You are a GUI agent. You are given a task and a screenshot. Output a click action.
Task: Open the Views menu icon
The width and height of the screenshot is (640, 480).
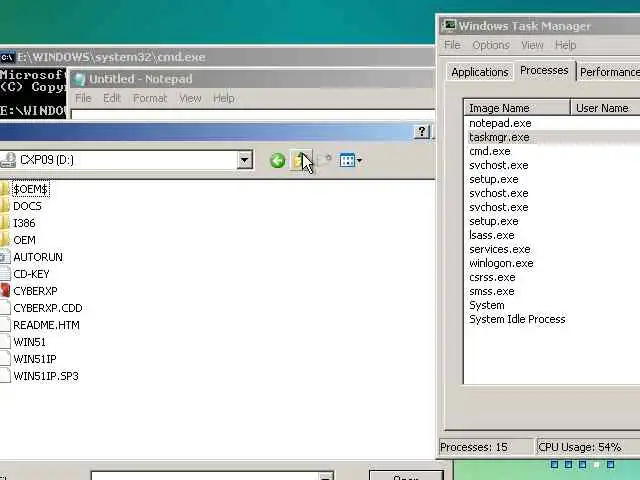pyautogui.click(x=347, y=160)
